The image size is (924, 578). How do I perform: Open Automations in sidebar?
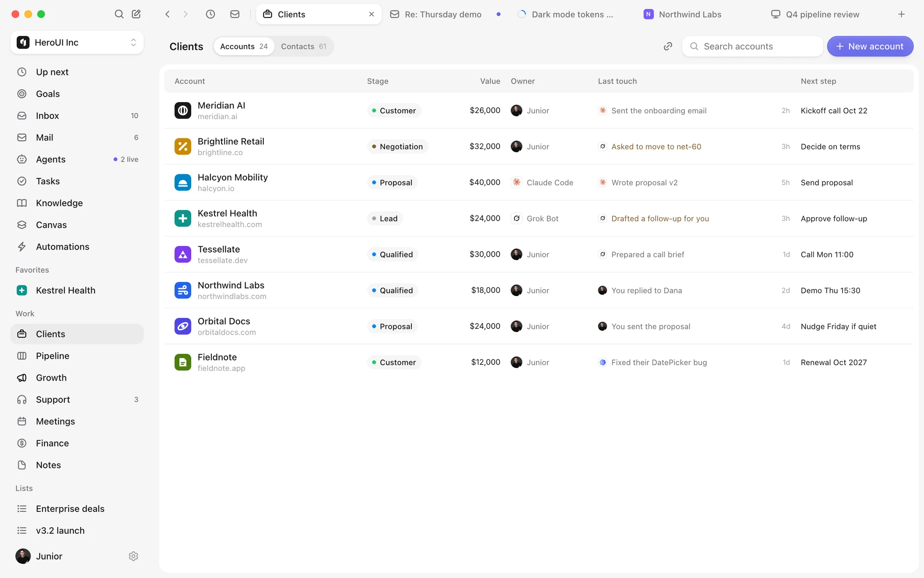coord(77,247)
